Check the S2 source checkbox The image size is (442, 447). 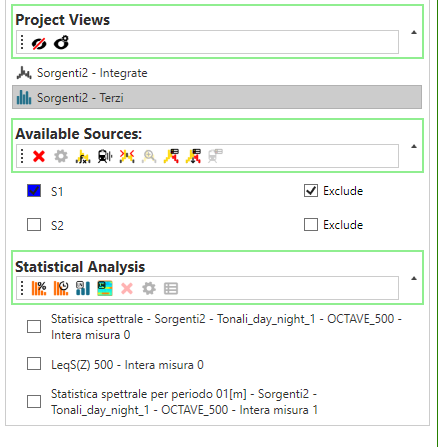(x=34, y=225)
